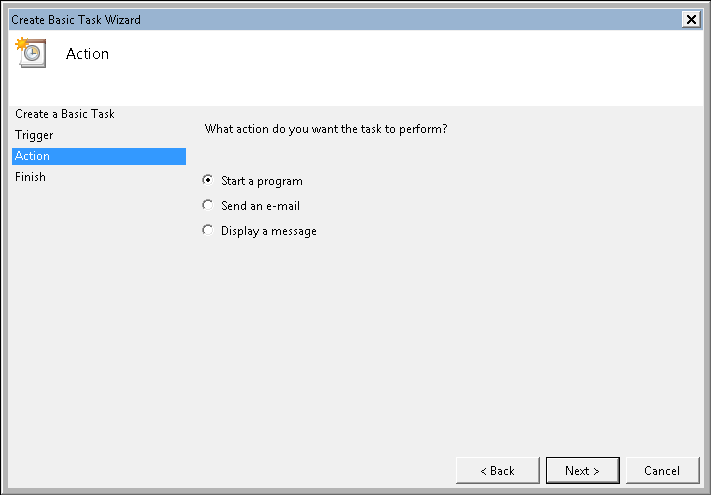Open the Trigger wizard step
This screenshot has width=711, height=495.
coord(35,135)
